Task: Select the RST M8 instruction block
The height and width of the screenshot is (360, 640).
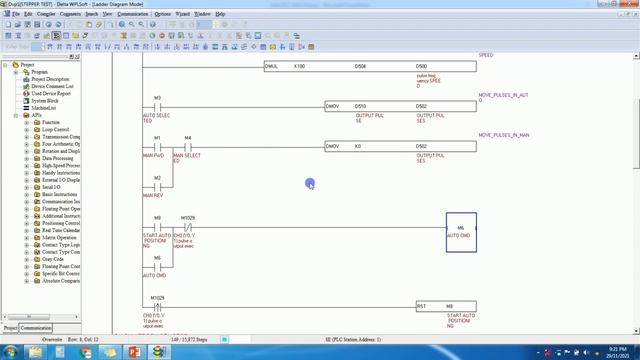Action: point(446,306)
